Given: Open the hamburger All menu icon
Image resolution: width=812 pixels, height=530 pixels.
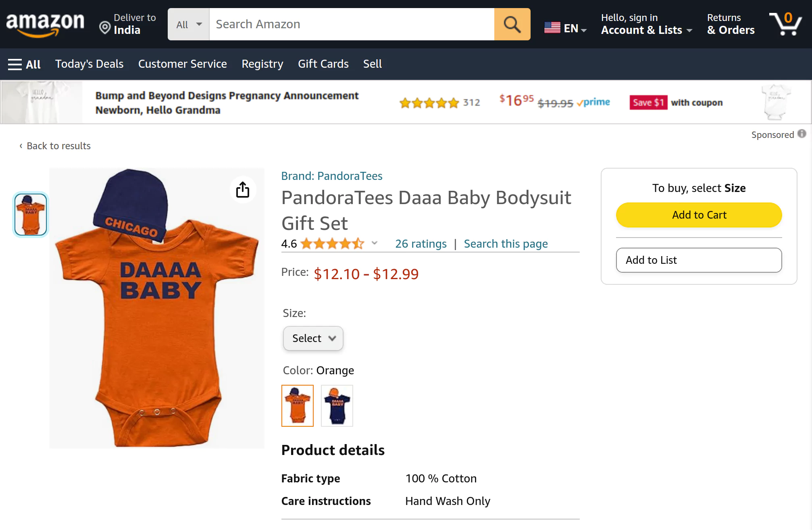Looking at the screenshot, I should [15, 64].
